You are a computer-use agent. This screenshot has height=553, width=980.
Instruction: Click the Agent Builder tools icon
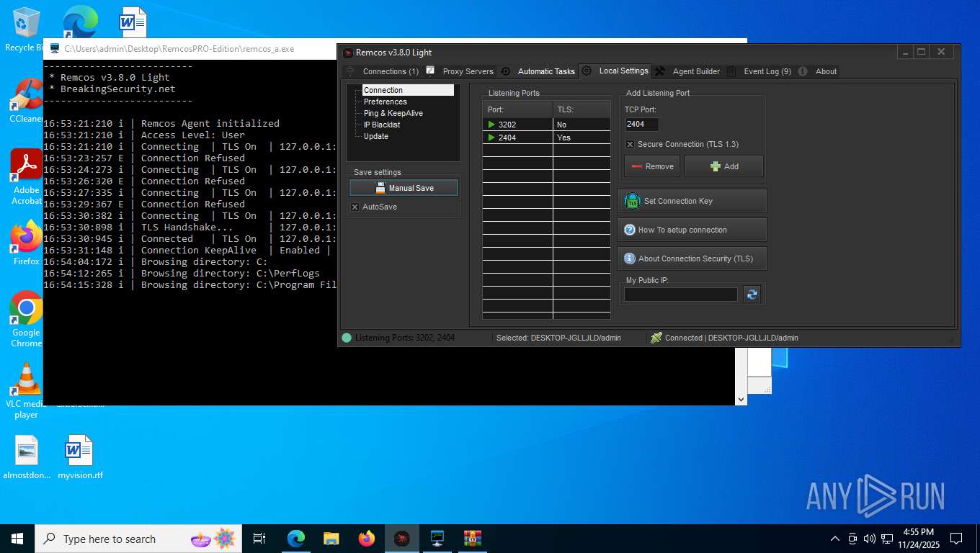tap(659, 71)
